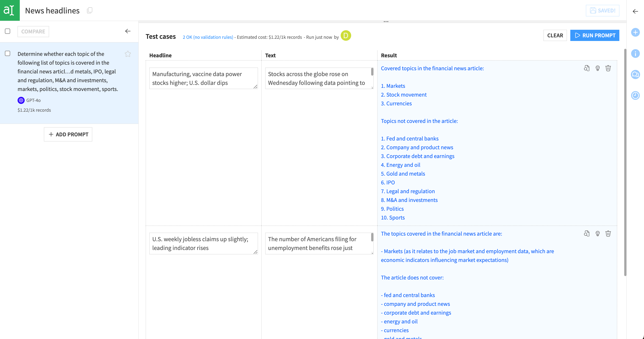The image size is (644, 339).
Task: Click the Result column header
Action: coord(389,55)
